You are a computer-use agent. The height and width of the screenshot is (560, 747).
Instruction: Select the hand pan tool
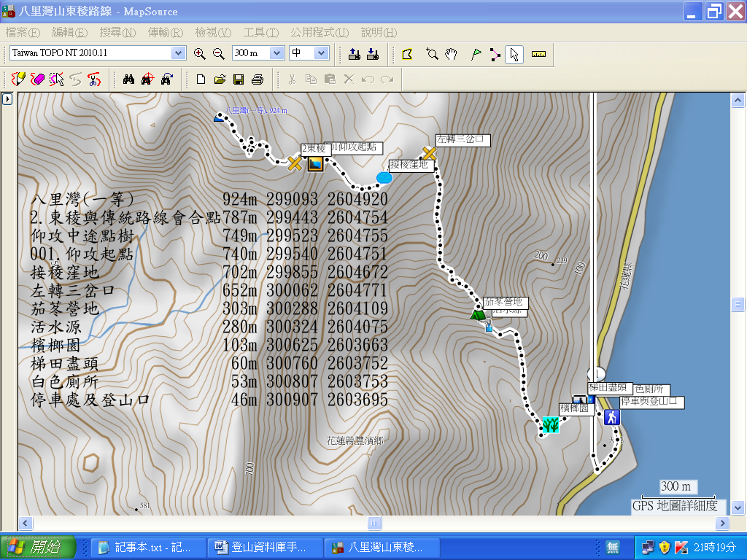(451, 54)
